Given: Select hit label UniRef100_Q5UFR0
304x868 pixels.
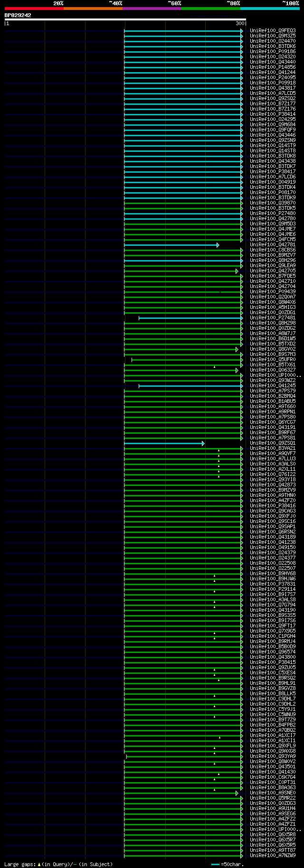Looking at the screenshot, I should tap(273, 360).
